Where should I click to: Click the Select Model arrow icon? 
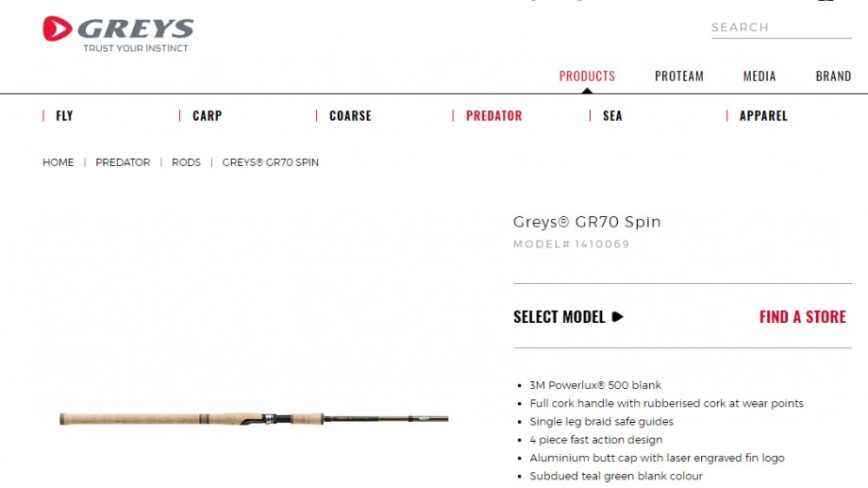point(617,317)
